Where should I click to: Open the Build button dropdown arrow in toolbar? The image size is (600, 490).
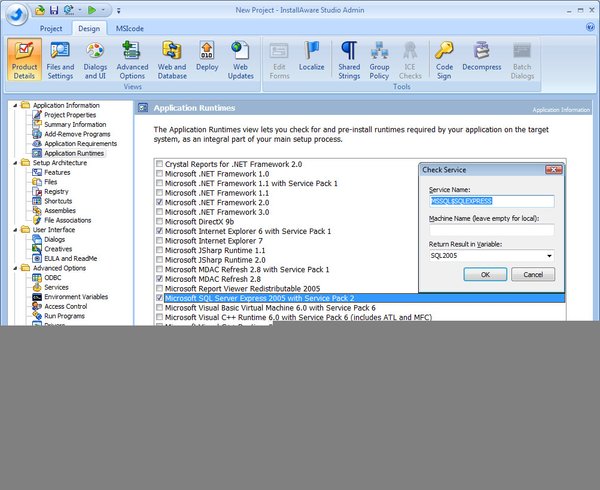(80, 10)
